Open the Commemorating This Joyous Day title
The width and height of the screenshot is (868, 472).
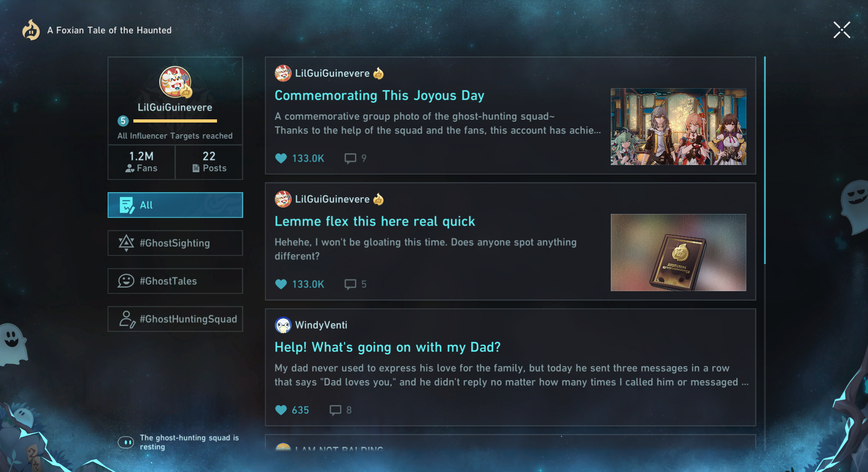[x=379, y=95]
